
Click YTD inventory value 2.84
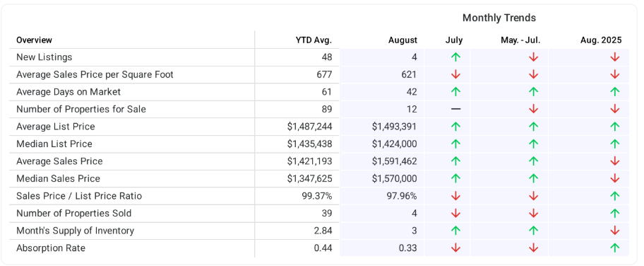[323, 231]
